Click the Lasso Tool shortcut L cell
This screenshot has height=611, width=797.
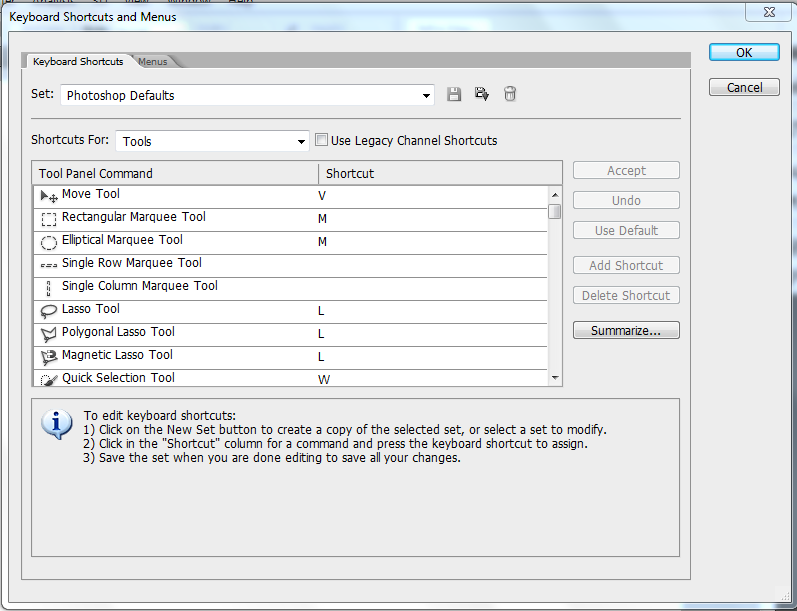click(x=432, y=311)
